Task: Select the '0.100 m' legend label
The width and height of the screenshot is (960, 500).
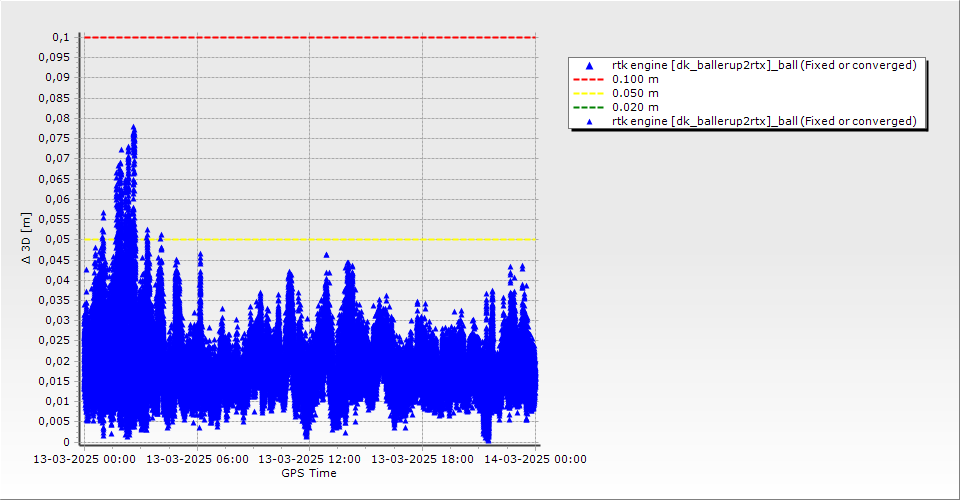Action: 636,80
